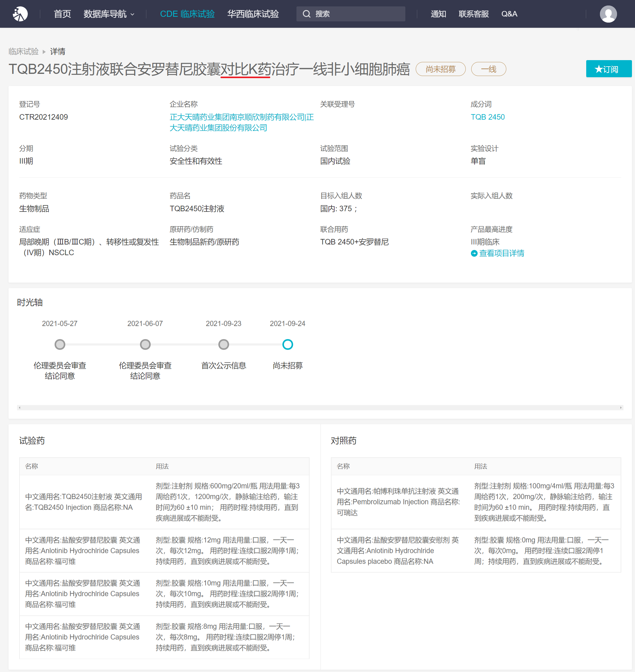Click the 查看项目详情 link
This screenshot has height=672, width=635.
coord(501,253)
